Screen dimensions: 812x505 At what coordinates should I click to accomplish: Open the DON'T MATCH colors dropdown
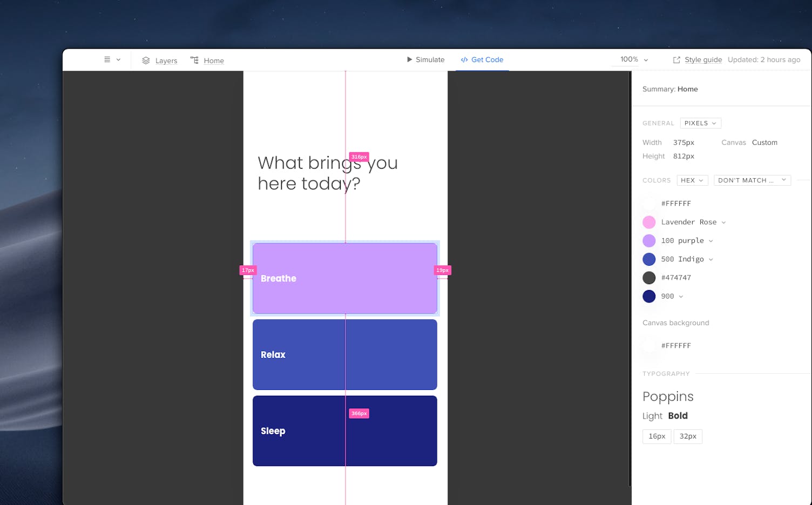(x=752, y=180)
